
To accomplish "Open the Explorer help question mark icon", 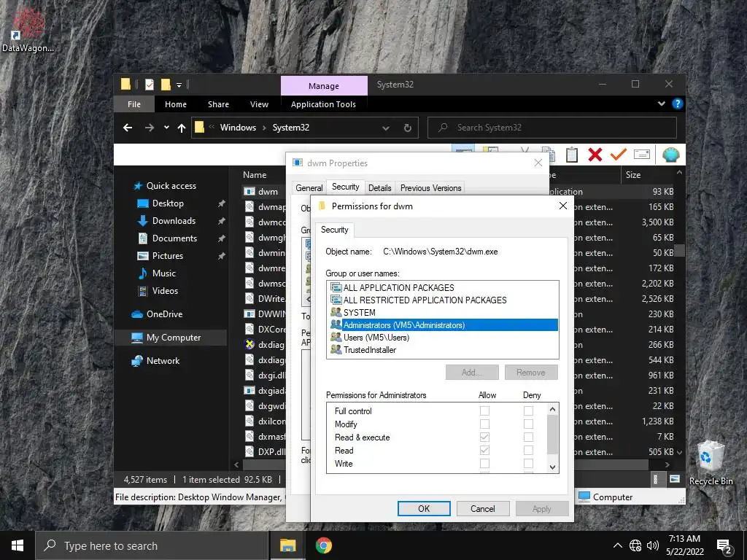I will tap(677, 104).
